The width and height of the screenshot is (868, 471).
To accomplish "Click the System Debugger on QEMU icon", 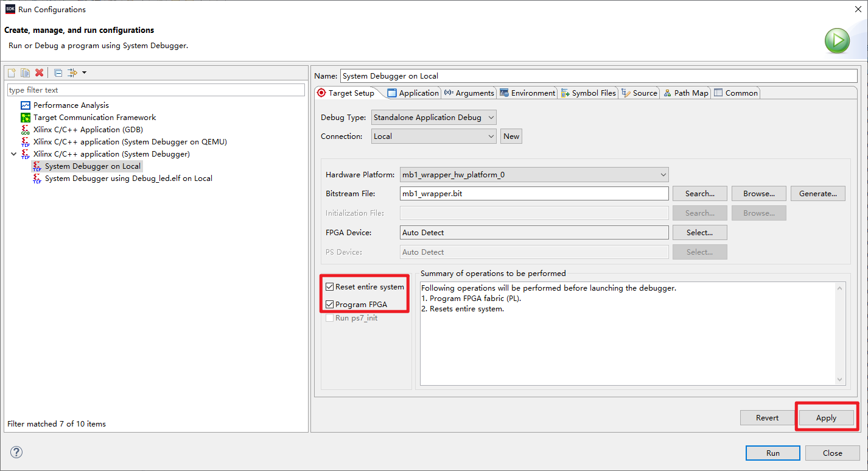I will coord(26,142).
